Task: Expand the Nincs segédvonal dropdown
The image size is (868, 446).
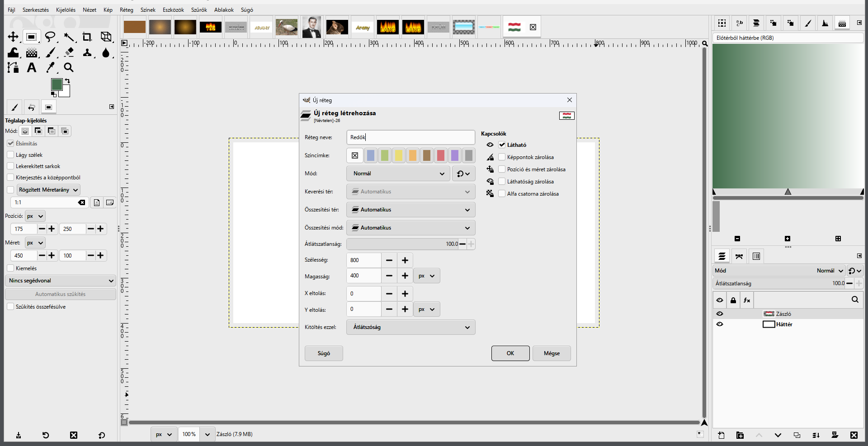Action: coord(61,281)
